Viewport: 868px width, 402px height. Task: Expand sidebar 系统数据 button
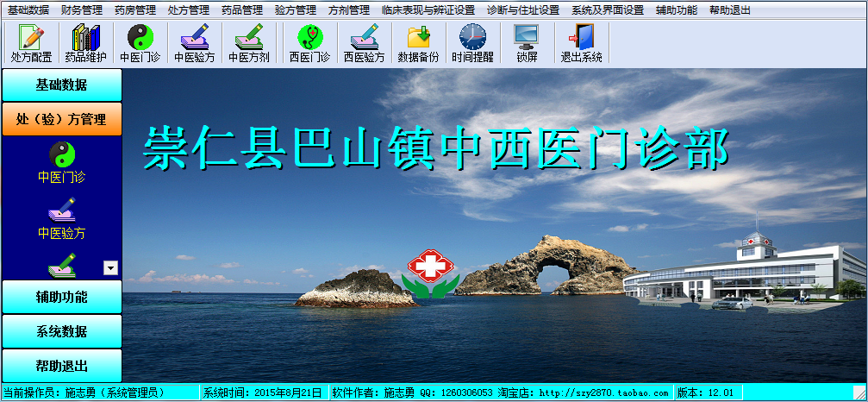(61, 331)
